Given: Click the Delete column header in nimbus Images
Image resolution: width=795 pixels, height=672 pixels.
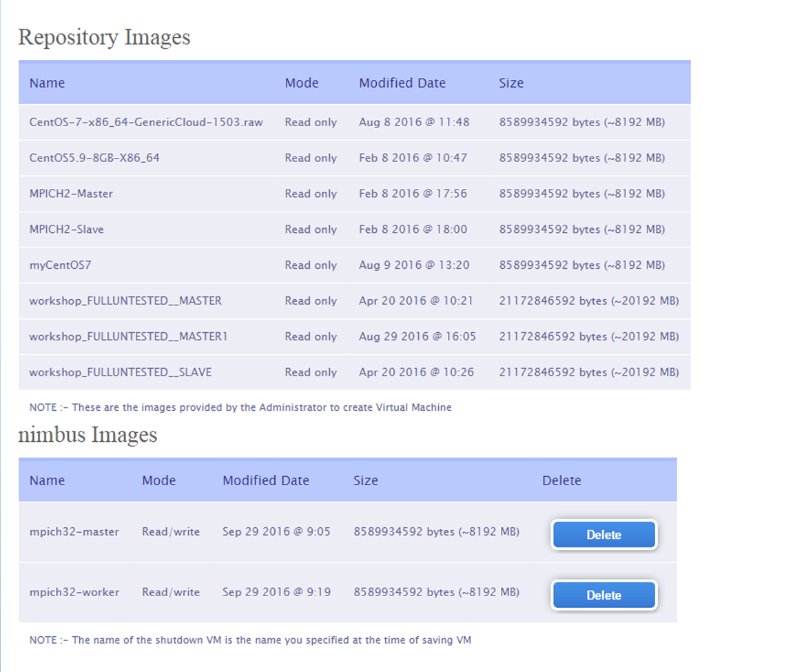Looking at the screenshot, I should (x=561, y=481).
